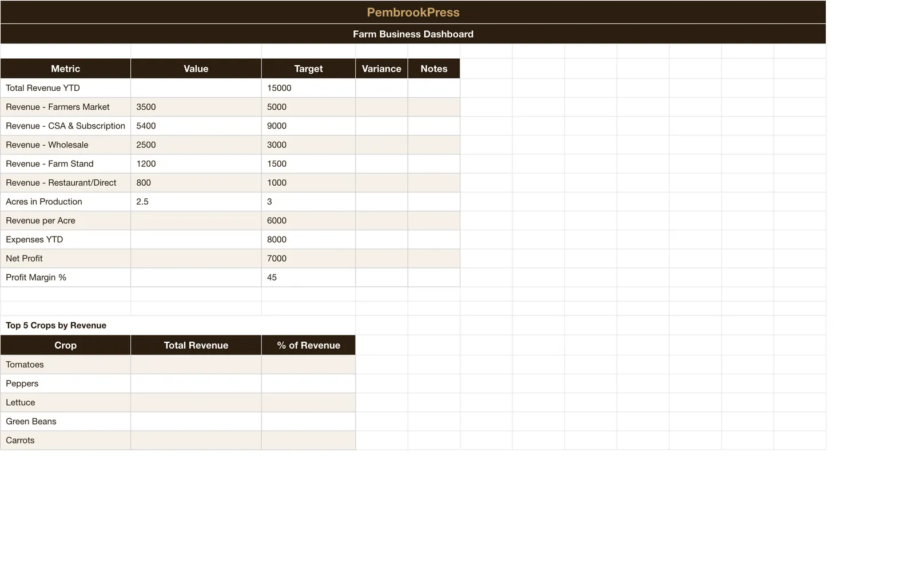Screen dimensions: 915x588
Task: Select the empty Value cell for Profit Margin %
Action: click(x=196, y=277)
